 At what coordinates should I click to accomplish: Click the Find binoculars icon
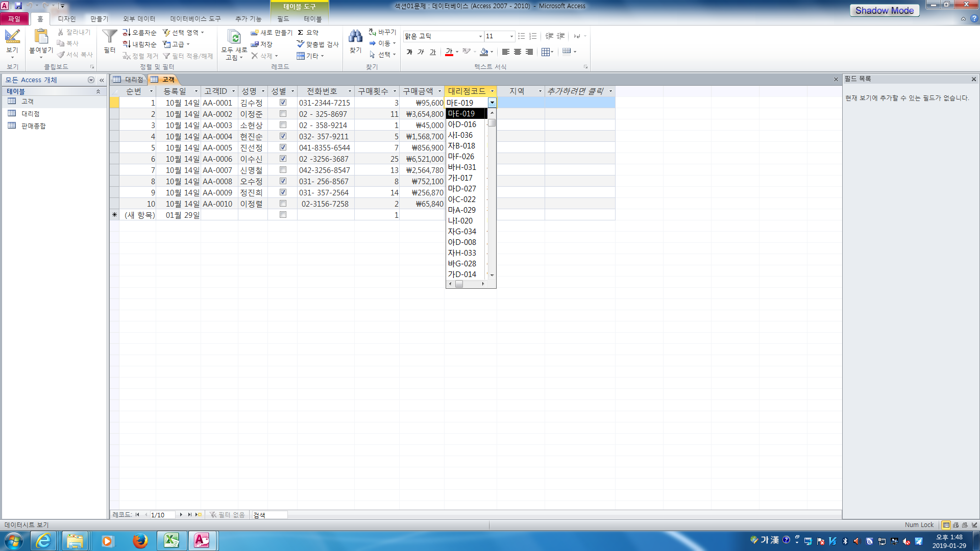tap(355, 37)
